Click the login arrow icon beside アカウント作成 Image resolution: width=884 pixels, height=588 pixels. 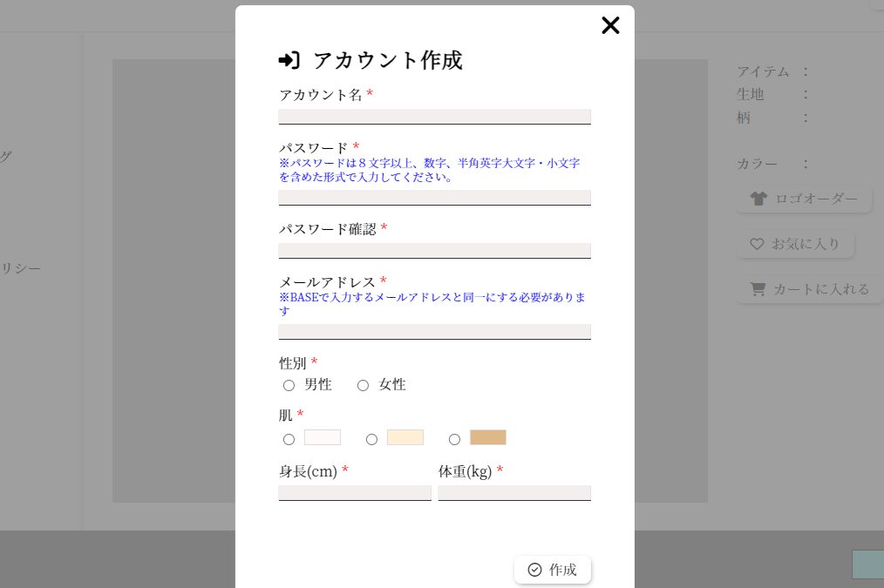pyautogui.click(x=289, y=60)
